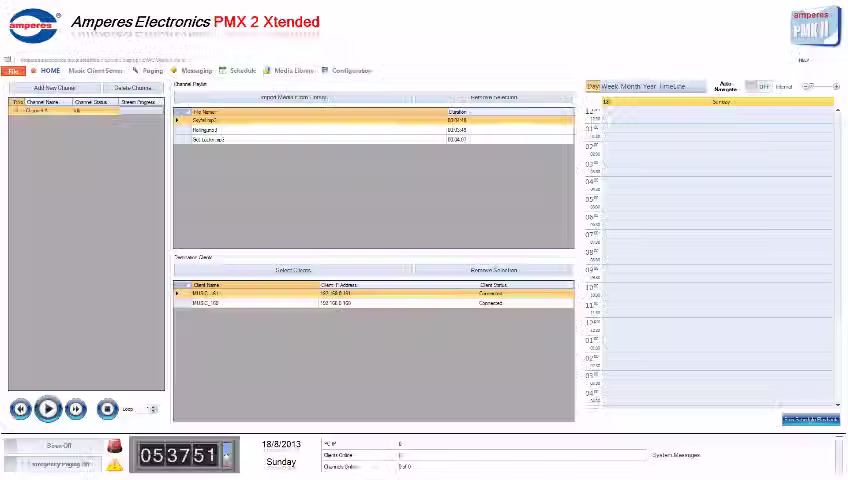Click the blue button below the calendar

(x=811, y=419)
